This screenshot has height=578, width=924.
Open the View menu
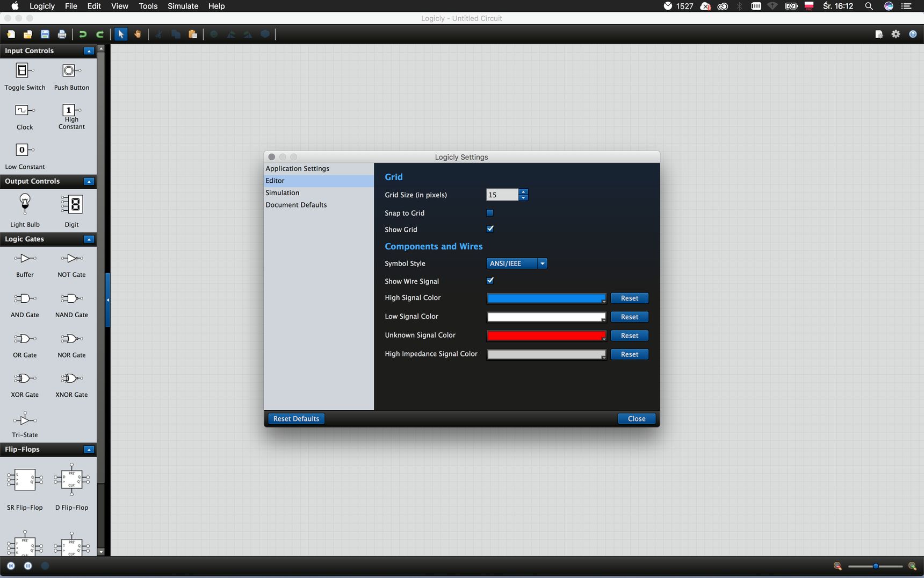119,6
